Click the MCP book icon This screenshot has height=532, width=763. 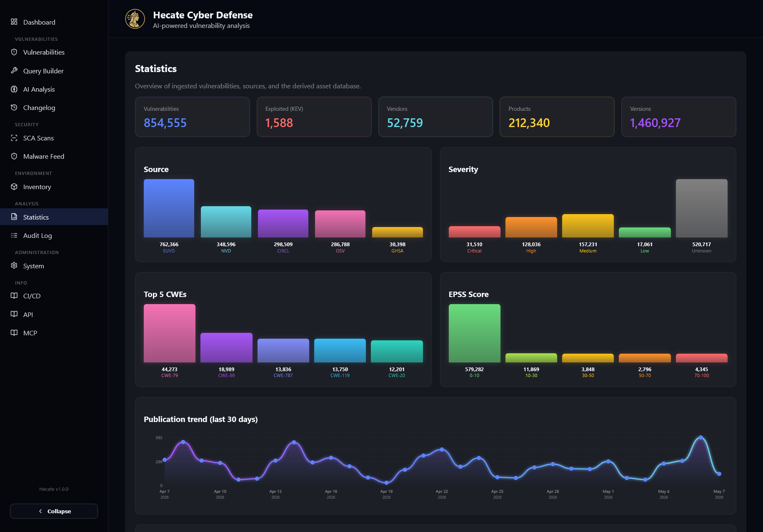coord(14,332)
